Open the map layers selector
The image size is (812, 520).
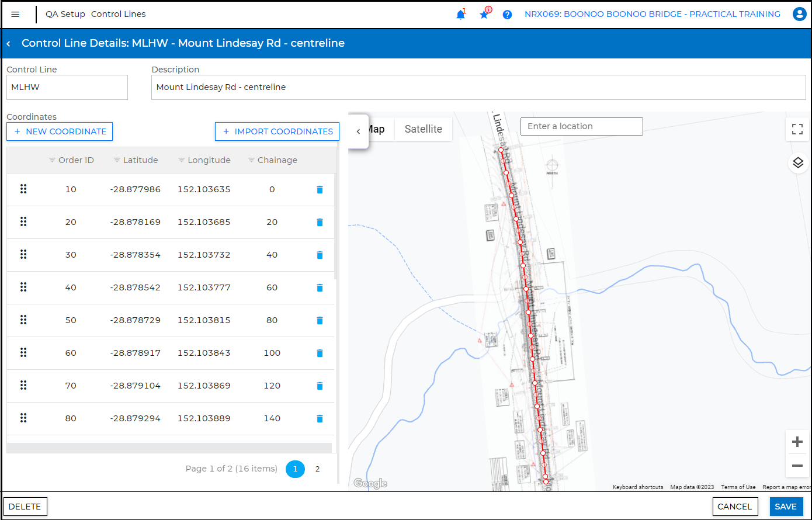coord(797,163)
